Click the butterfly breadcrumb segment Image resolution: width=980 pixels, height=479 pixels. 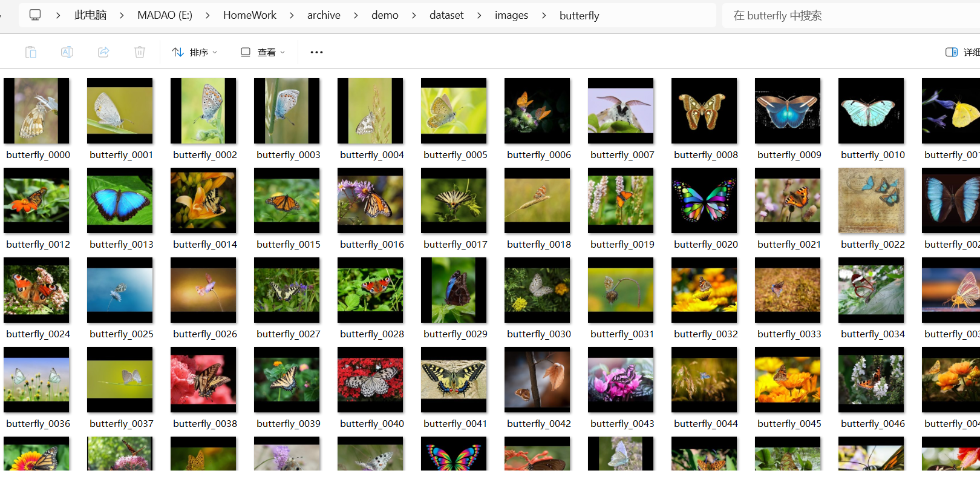point(580,15)
